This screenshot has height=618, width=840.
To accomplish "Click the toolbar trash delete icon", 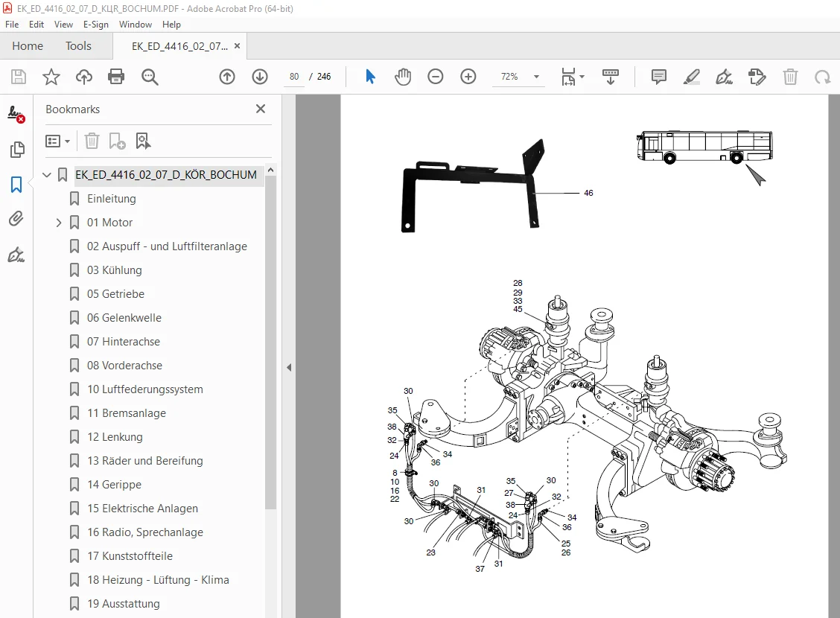I will (790, 77).
